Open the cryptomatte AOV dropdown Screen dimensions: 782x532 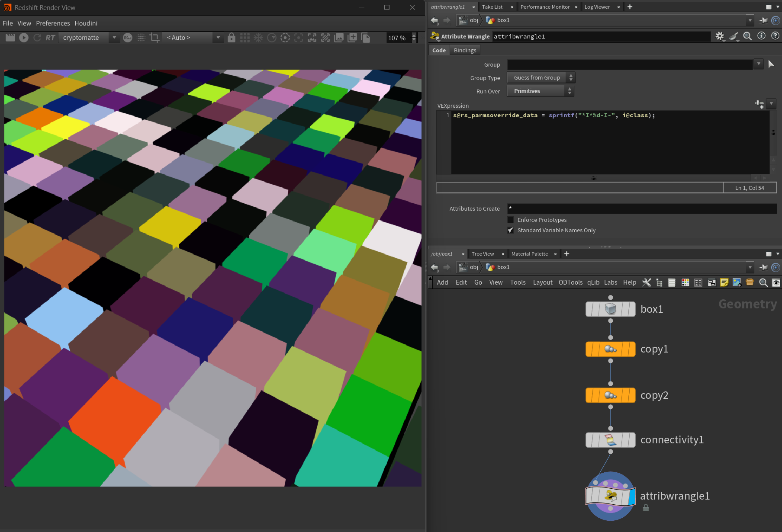[89, 38]
